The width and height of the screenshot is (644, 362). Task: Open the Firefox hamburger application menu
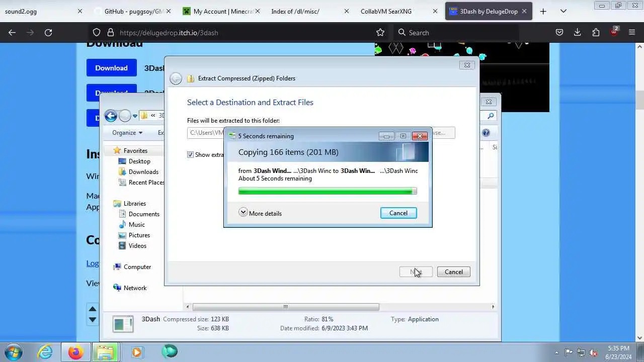point(632,33)
